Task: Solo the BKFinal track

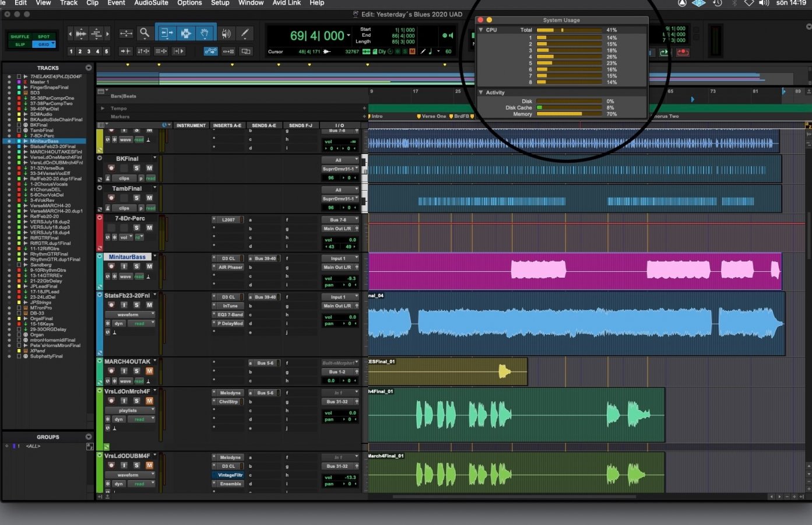Action: tap(136, 168)
